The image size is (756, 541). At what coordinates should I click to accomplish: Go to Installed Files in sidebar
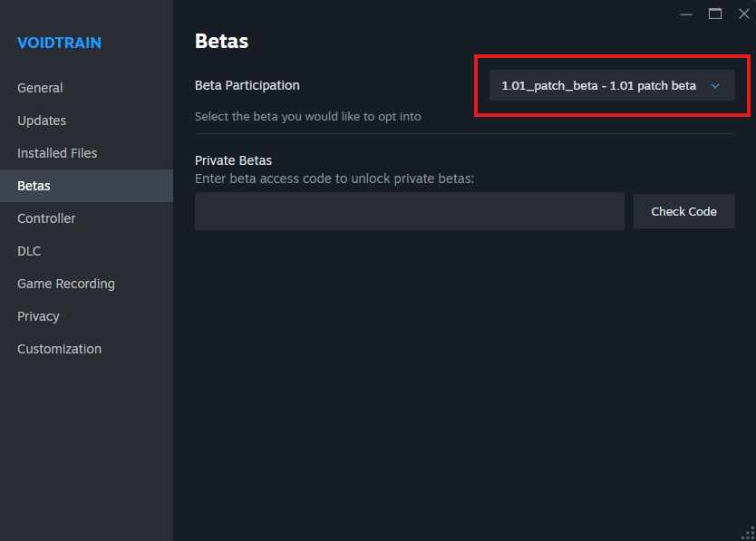pos(57,153)
